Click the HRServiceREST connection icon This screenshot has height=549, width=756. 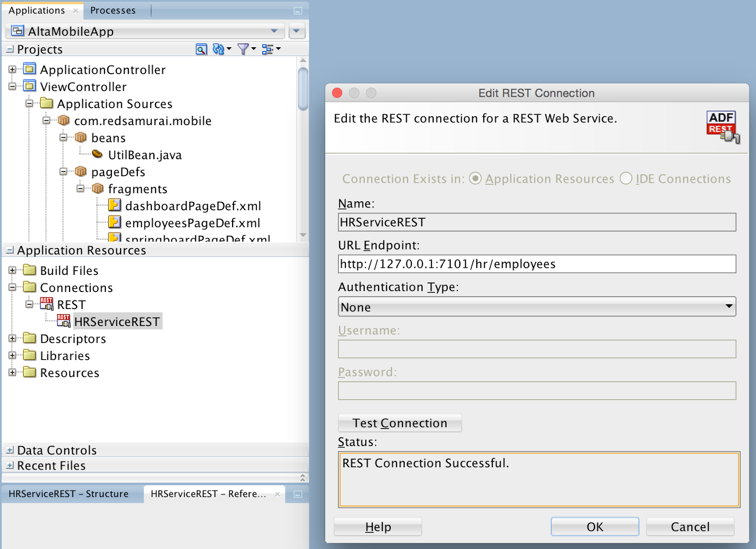pos(64,321)
